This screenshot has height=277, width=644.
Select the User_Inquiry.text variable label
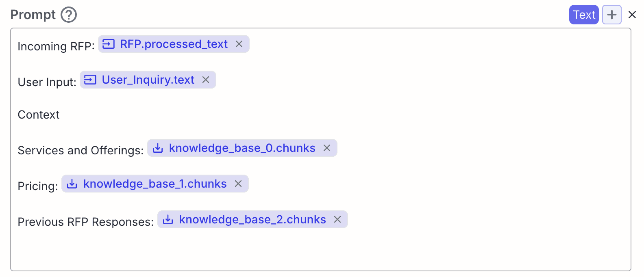pyautogui.click(x=148, y=80)
